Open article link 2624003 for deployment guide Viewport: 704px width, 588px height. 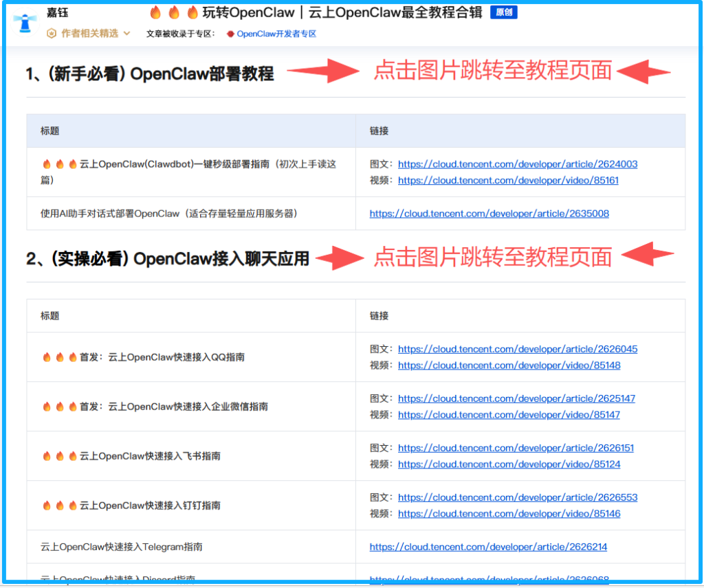[x=517, y=164]
